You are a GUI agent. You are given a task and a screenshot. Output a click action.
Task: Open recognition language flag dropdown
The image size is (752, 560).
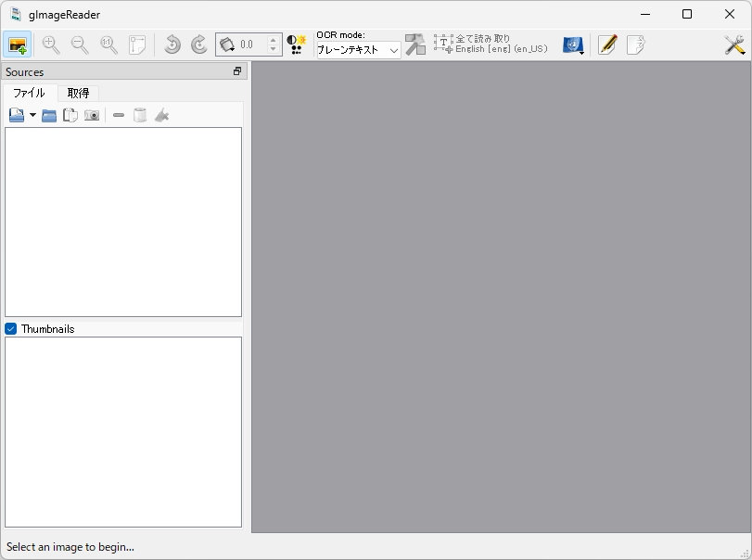click(x=573, y=45)
